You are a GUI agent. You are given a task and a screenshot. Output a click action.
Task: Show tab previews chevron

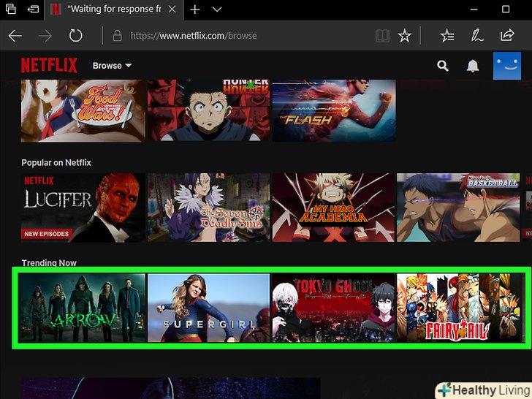click(217, 9)
